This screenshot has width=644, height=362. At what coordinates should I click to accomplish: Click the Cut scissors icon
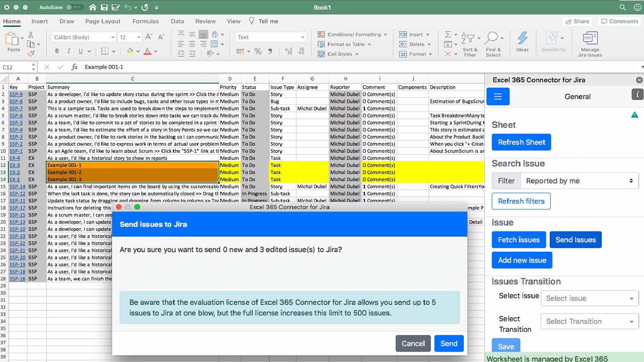tap(31, 35)
